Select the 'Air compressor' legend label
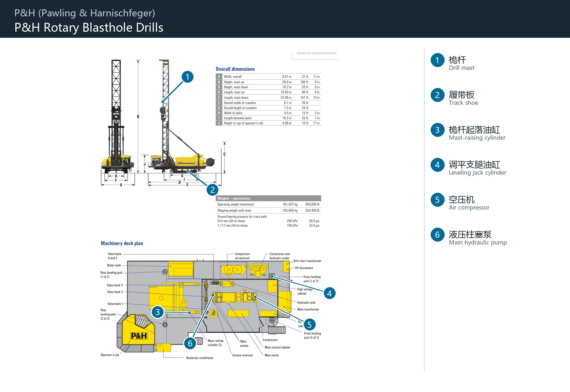570x392 pixels. pyautogui.click(x=469, y=208)
